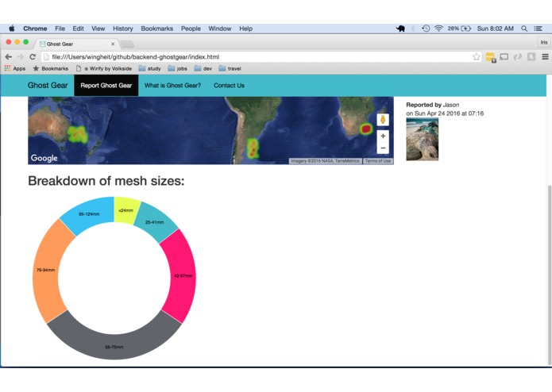Image resolution: width=552 pixels, height=392 pixels.
Task: Open the People menu
Action: click(191, 29)
